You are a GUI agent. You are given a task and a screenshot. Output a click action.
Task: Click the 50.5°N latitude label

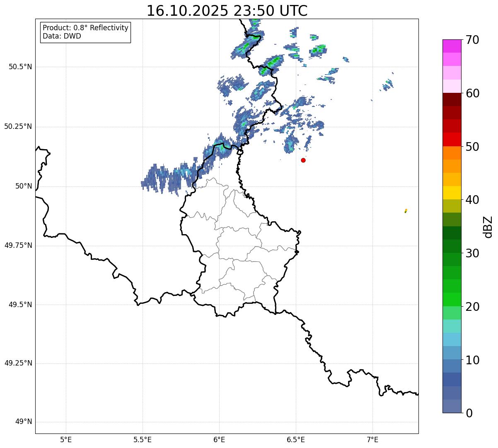(x=20, y=67)
